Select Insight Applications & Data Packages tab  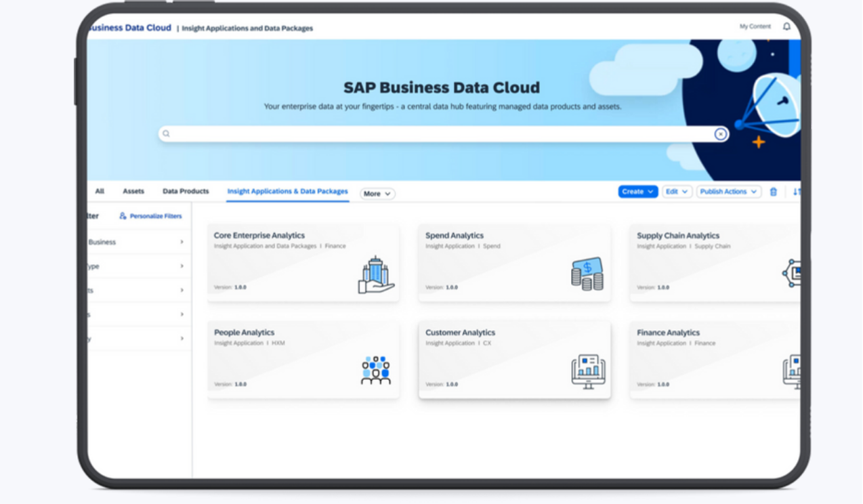[287, 192]
